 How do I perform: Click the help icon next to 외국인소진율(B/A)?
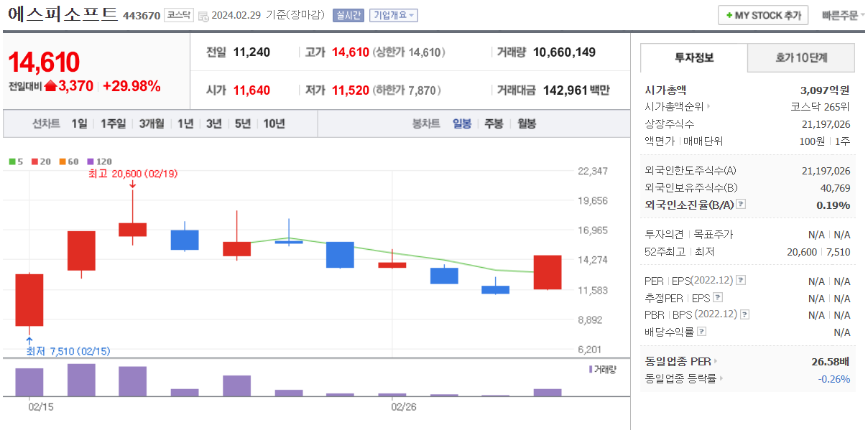pyautogui.click(x=741, y=205)
